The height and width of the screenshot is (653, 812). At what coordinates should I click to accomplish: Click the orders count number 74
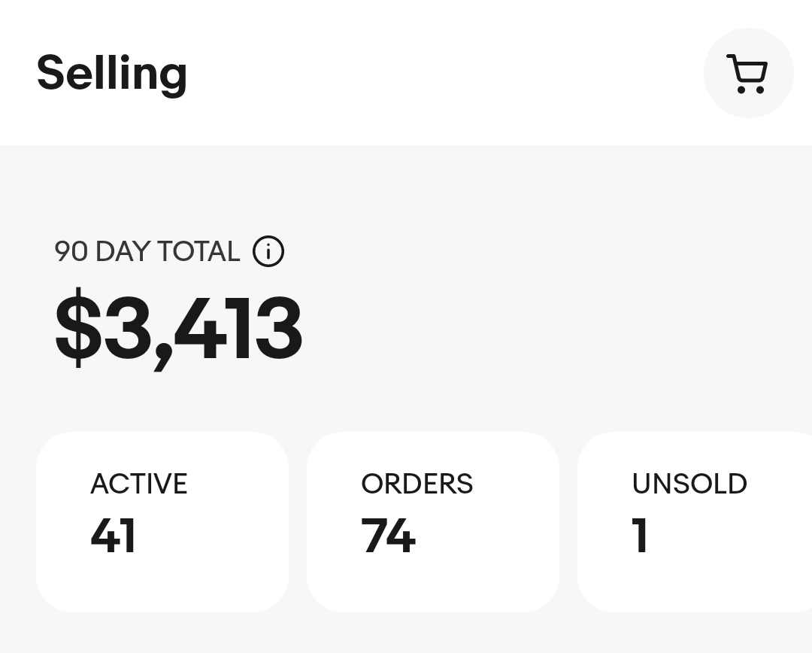click(388, 536)
